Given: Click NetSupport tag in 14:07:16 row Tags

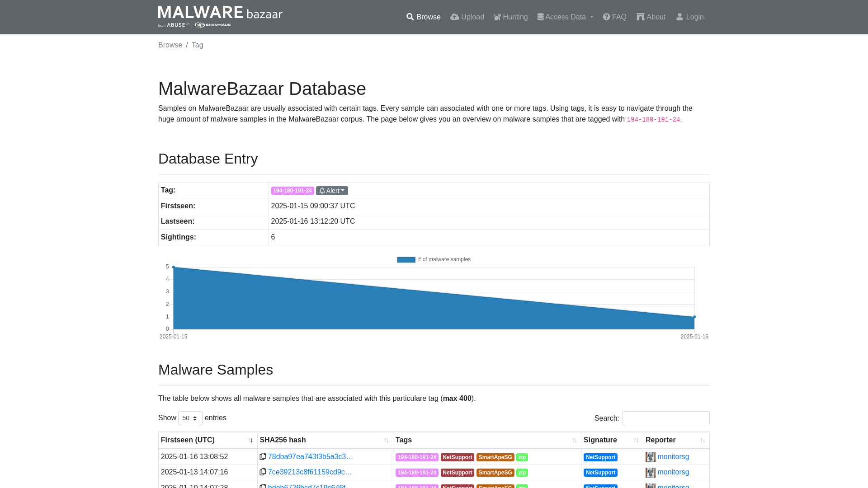Looking at the screenshot, I should click(458, 473).
